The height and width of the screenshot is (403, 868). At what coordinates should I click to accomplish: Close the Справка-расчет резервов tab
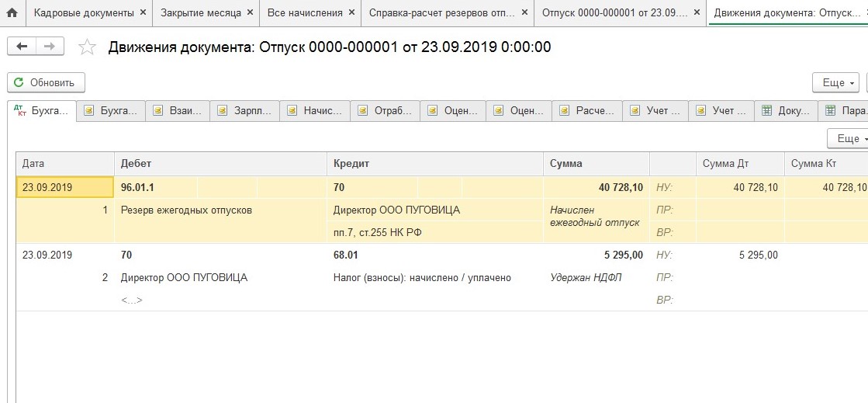click(524, 13)
